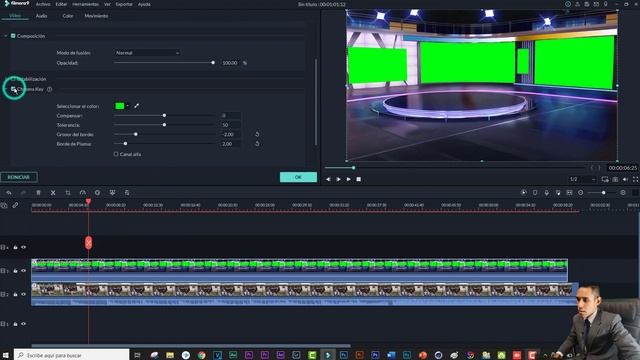Open preview display settings icon
This screenshot has height=360, width=640.
pos(605,179)
